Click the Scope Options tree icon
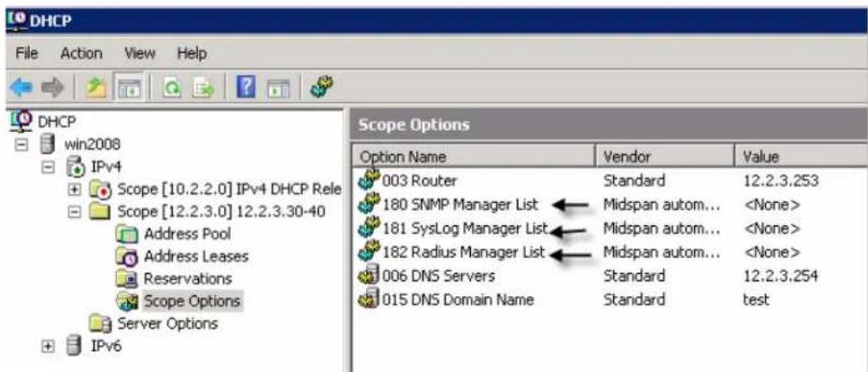This screenshot has height=372, width=868. click(x=126, y=301)
